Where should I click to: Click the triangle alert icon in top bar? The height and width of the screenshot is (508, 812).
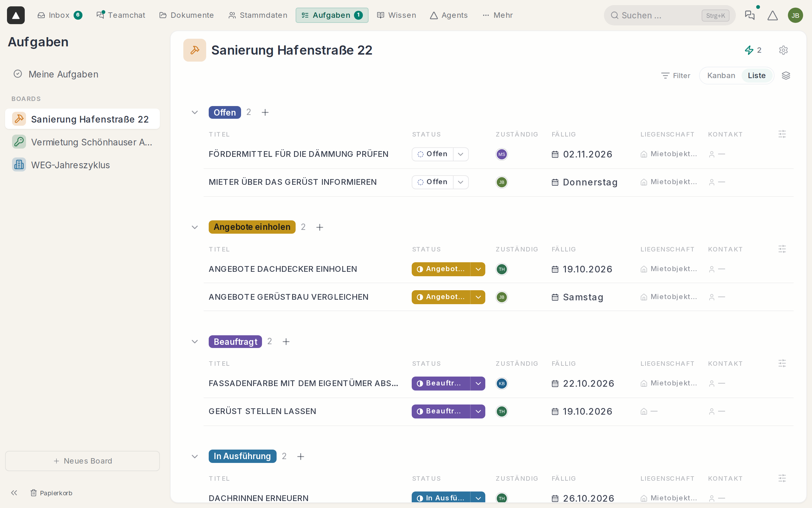click(x=772, y=15)
